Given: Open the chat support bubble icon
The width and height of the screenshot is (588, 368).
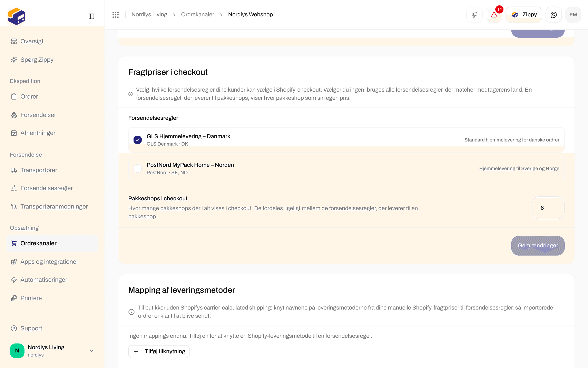Looking at the screenshot, I should tap(553, 15).
